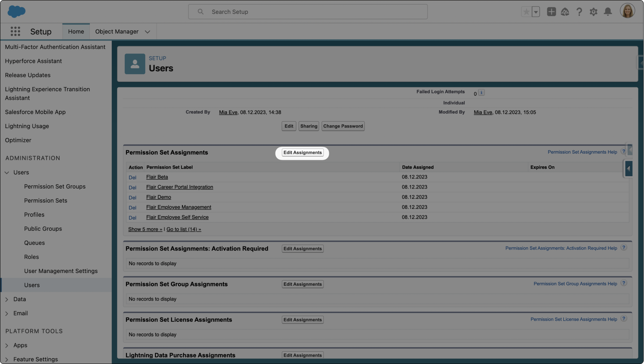644x364 pixels.
Task: Open Salesforce Help via the question mark icon
Action: [579, 11]
